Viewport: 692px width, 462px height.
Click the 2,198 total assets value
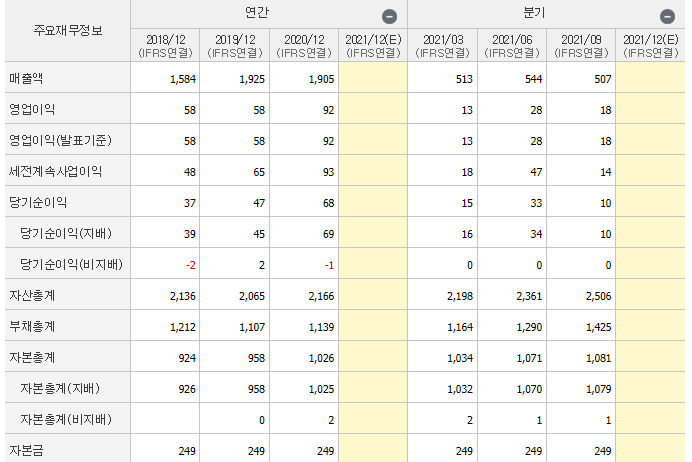460,296
